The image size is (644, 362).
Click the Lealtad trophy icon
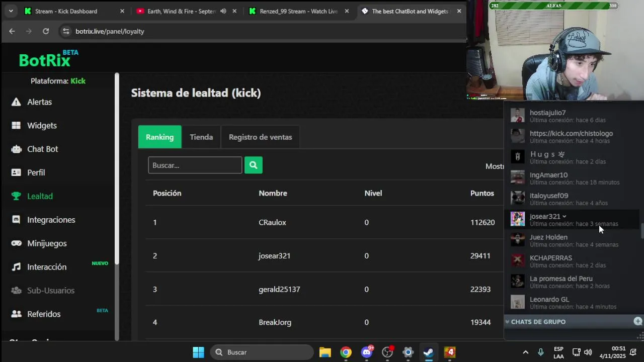16,196
